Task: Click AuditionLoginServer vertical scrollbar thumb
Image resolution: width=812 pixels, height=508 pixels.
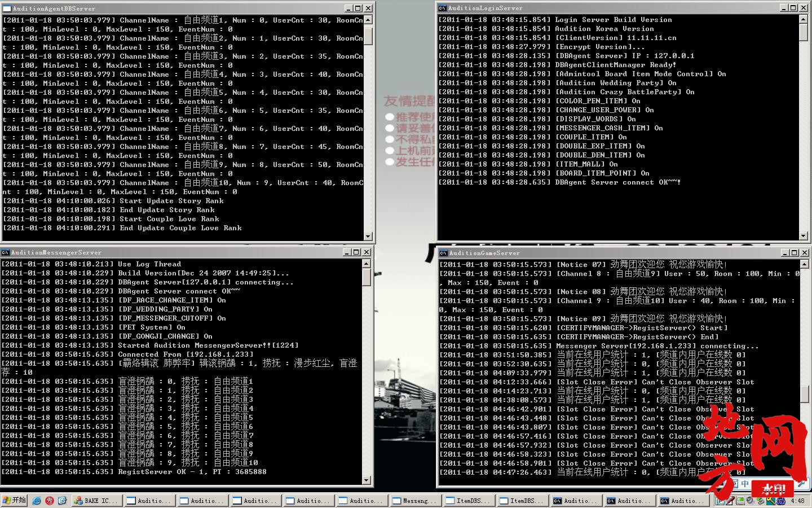Action: point(804,32)
